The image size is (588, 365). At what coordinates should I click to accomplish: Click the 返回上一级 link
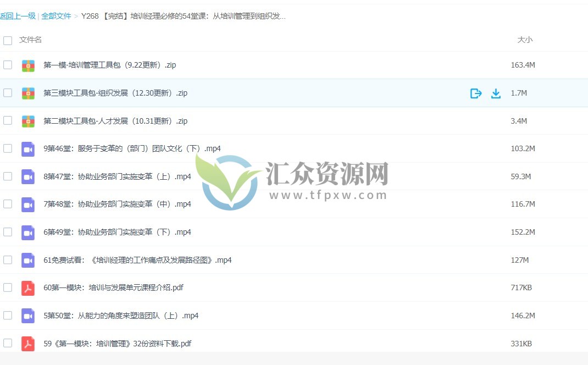[x=18, y=16]
